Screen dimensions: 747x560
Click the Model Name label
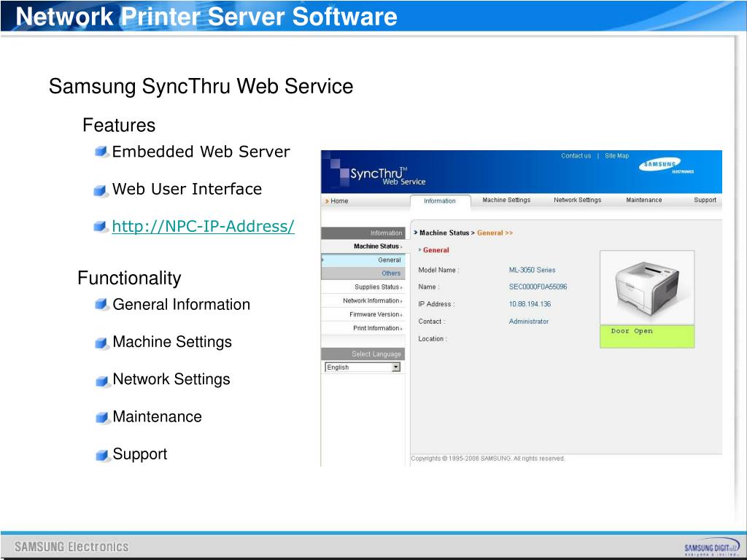[x=438, y=270]
